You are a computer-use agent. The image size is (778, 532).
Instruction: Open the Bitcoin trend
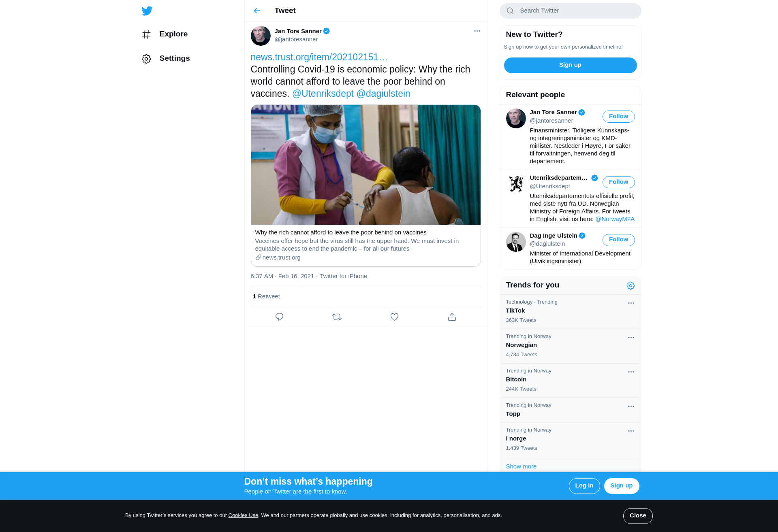pyautogui.click(x=570, y=381)
